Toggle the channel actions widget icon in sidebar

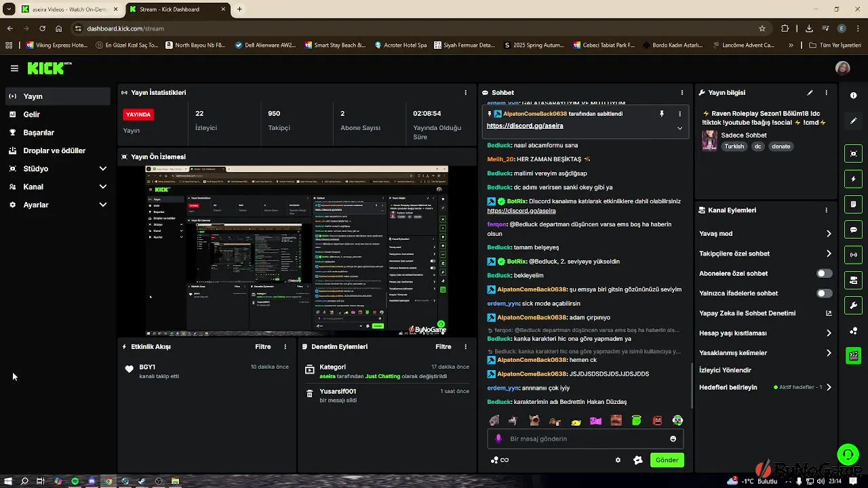[853, 280]
